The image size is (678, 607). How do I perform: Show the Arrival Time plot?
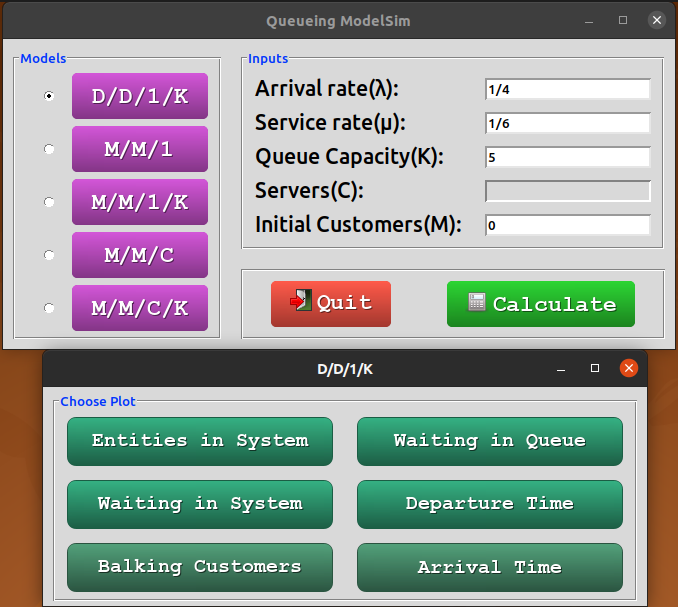[x=489, y=567]
